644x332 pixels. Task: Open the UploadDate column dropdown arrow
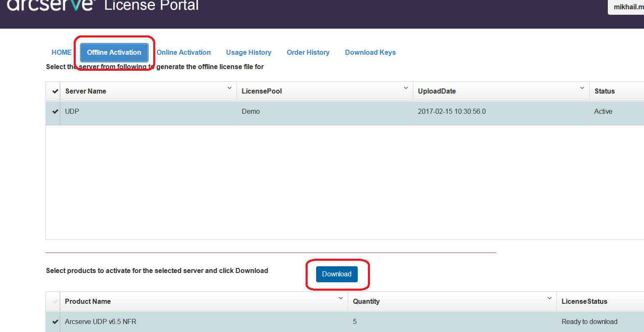pyautogui.click(x=582, y=88)
